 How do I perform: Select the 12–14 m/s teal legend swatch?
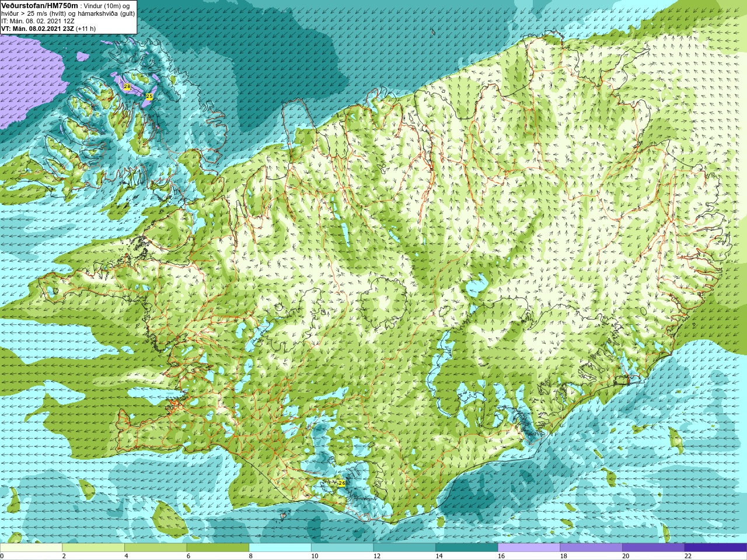404,548
